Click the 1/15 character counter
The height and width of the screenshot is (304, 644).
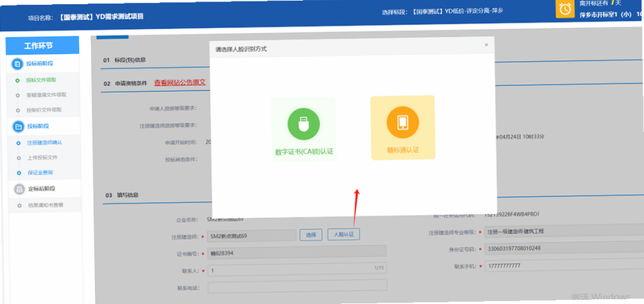378,268
